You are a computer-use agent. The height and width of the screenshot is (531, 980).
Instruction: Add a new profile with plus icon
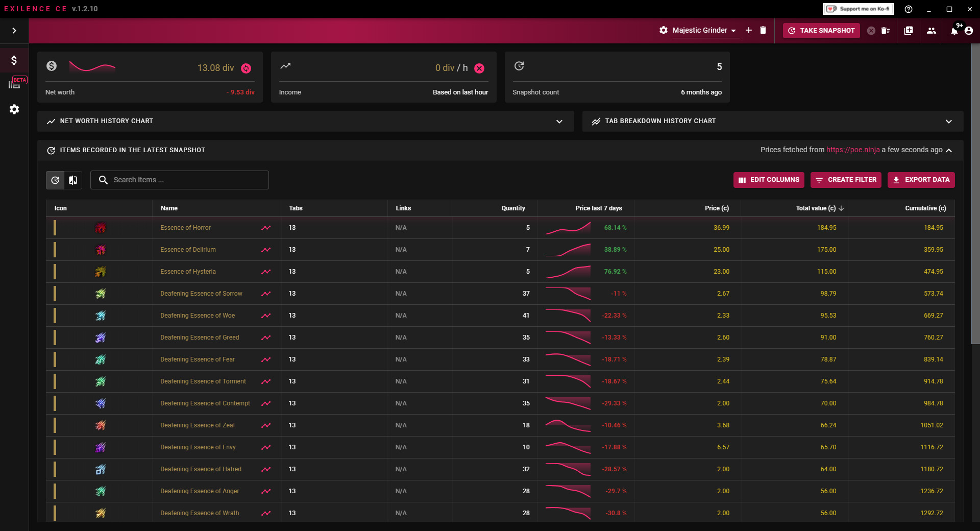point(748,31)
